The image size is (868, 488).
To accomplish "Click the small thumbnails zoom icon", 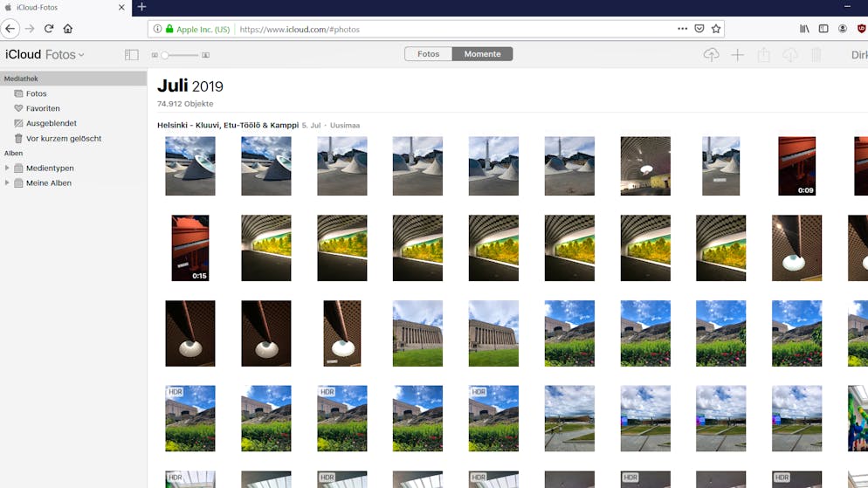I will tap(155, 55).
